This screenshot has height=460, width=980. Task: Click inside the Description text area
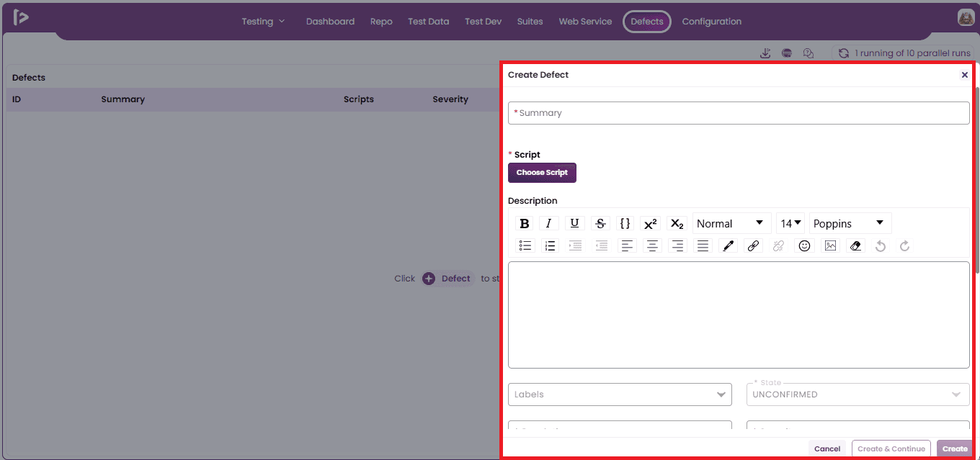coord(739,315)
